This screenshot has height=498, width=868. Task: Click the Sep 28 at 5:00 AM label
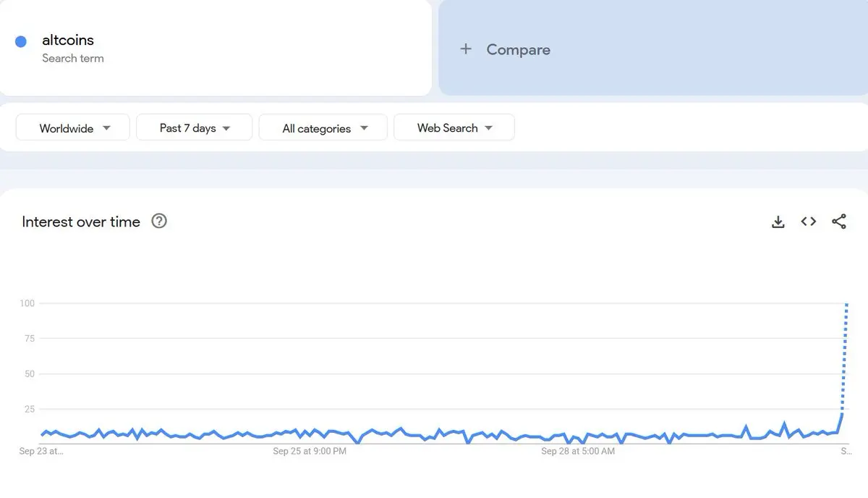pyautogui.click(x=578, y=451)
